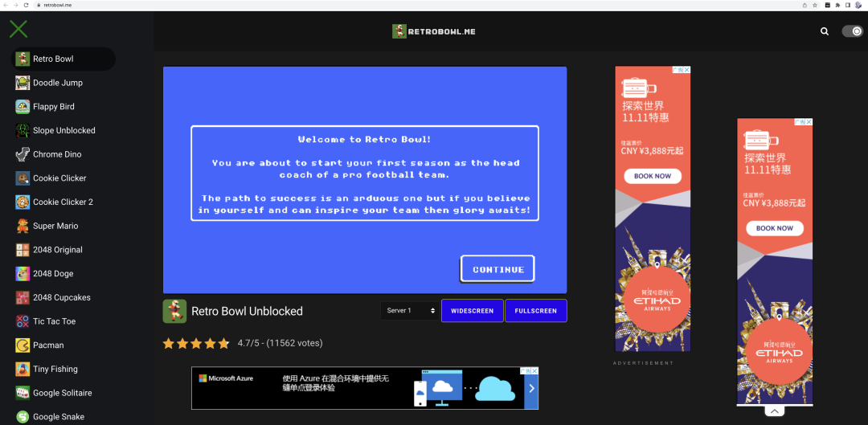The height and width of the screenshot is (425, 868).
Task: Click the "4.7/5 - (11562 votes)" text
Action: coord(280,343)
